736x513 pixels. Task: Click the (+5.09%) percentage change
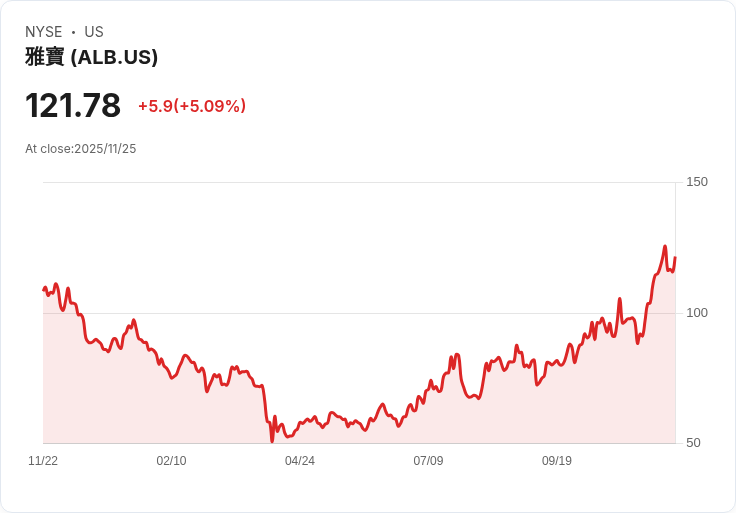(x=210, y=106)
